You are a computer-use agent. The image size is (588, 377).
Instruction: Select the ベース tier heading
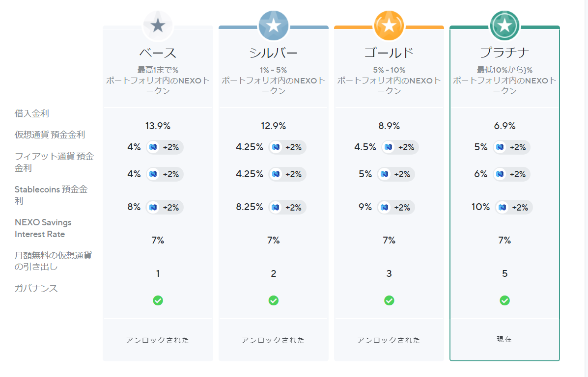tap(158, 53)
